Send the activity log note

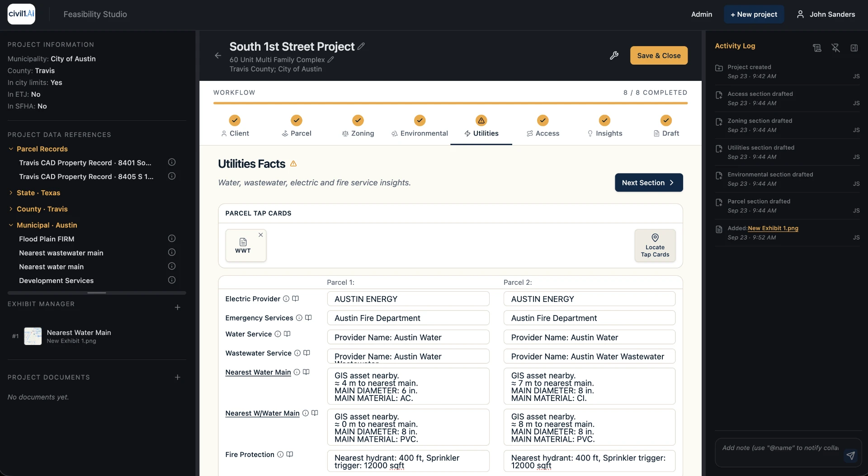851,455
